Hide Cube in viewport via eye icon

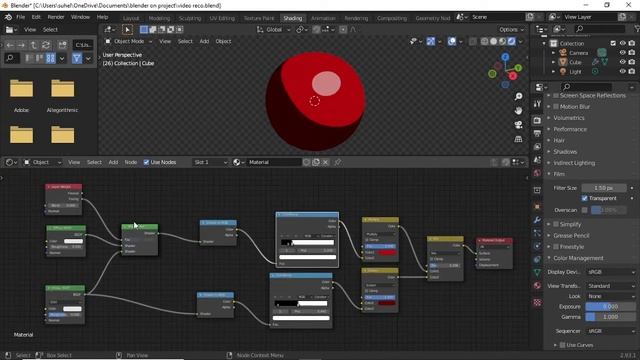622,62
